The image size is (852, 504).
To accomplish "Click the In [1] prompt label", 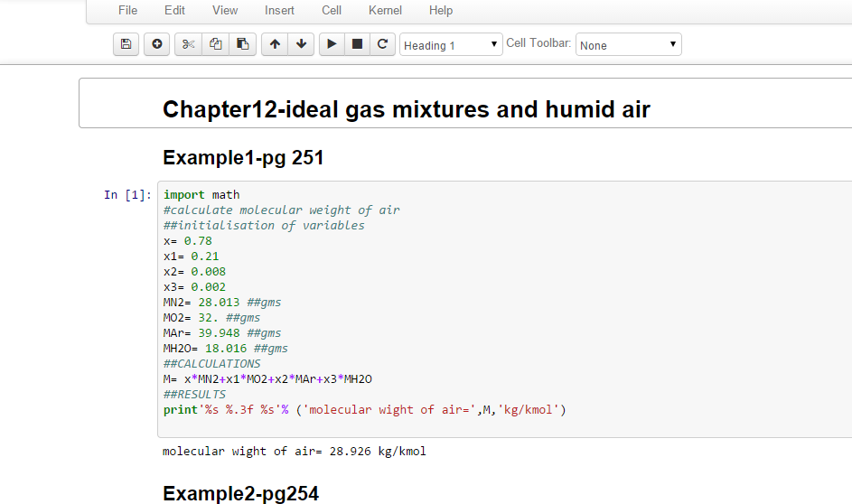I will pos(127,194).
